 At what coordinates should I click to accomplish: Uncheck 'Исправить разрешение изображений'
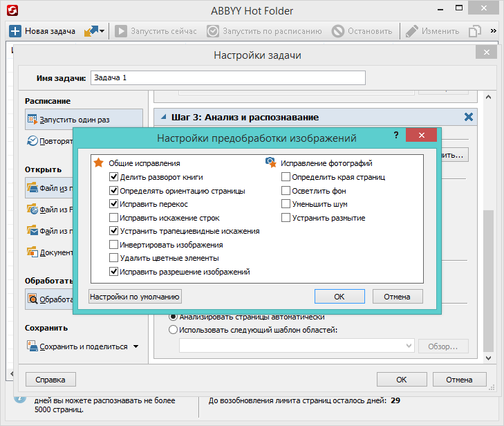click(114, 272)
